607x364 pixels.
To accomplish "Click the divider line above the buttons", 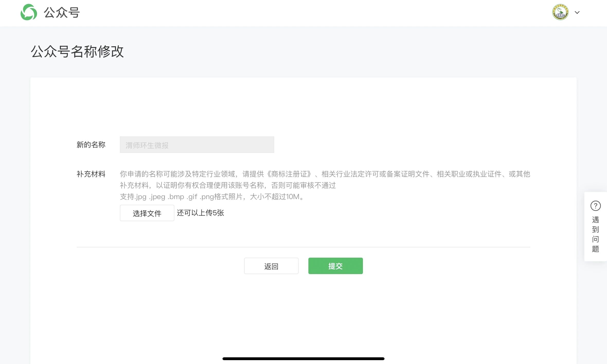I will [303, 247].
